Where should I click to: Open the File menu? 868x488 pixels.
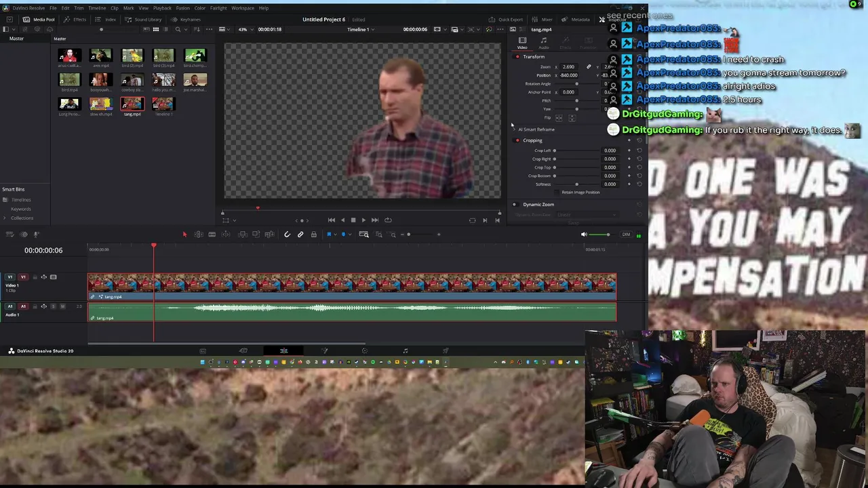point(53,8)
